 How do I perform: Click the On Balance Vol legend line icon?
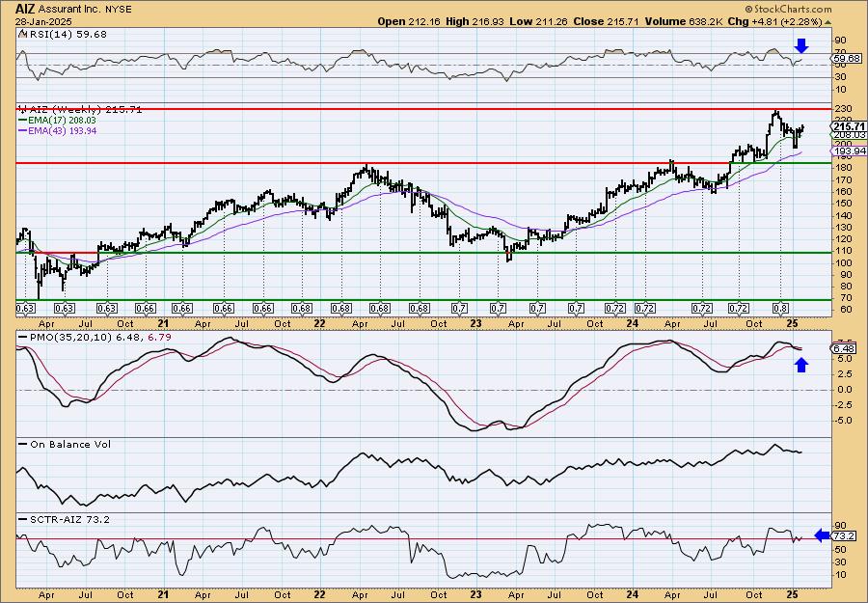click(x=22, y=444)
